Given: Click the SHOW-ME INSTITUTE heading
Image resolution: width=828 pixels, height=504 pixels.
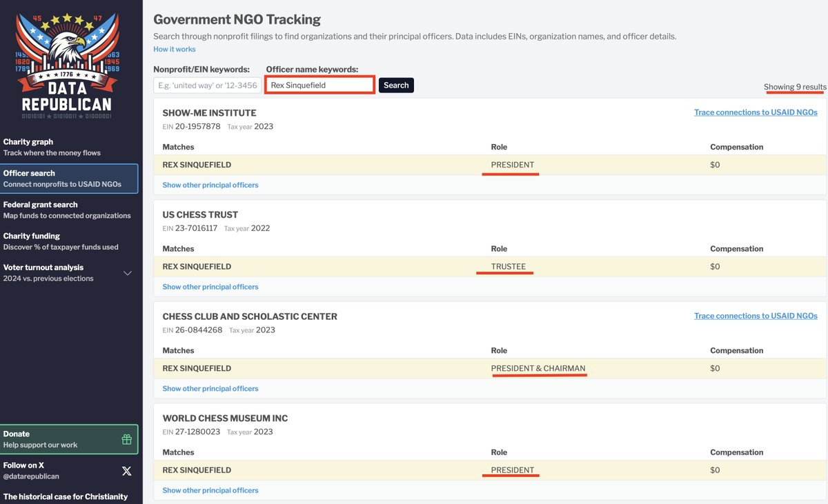Looking at the screenshot, I should pos(210,113).
